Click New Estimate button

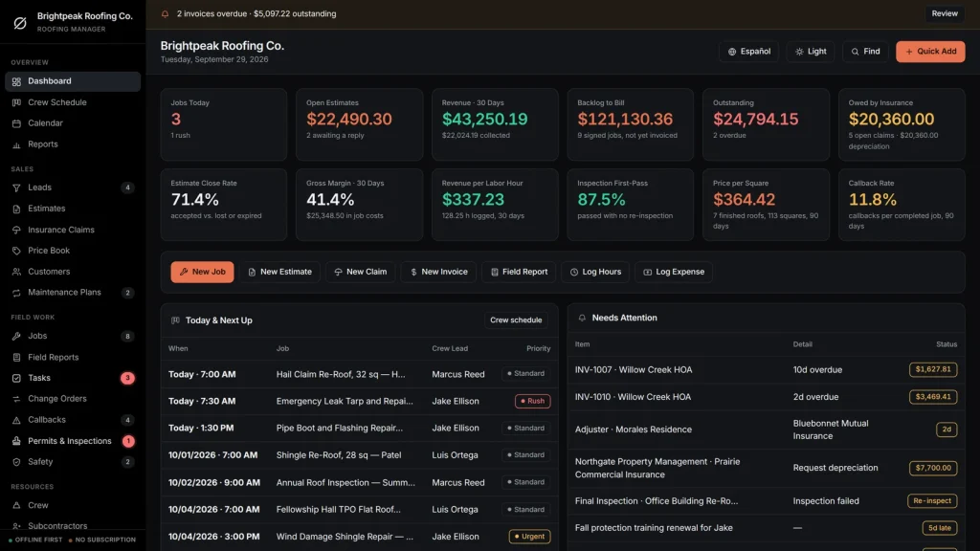pyautogui.click(x=279, y=272)
